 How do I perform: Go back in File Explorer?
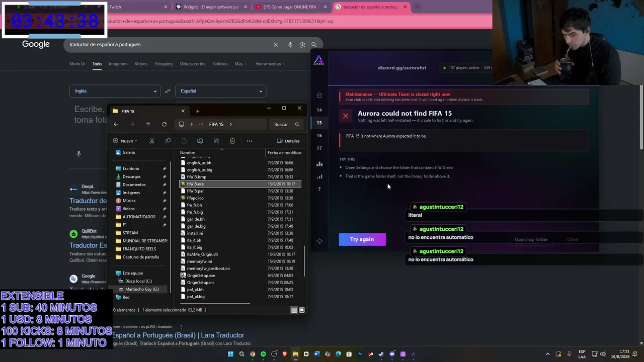[116, 124]
